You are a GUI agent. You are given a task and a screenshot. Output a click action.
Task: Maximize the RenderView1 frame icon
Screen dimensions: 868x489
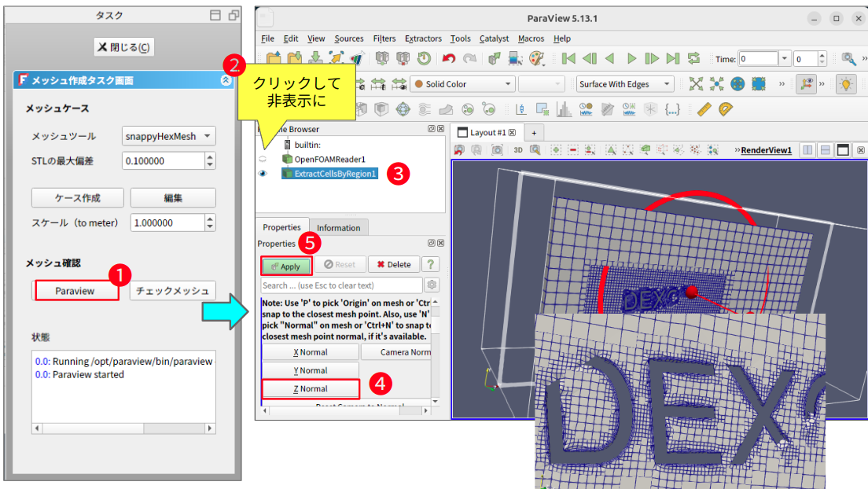[x=843, y=149]
